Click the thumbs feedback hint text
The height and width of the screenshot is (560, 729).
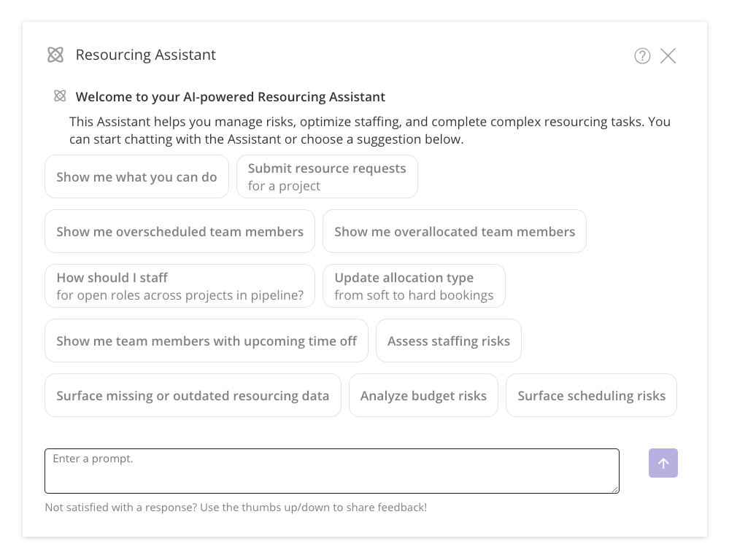236,507
